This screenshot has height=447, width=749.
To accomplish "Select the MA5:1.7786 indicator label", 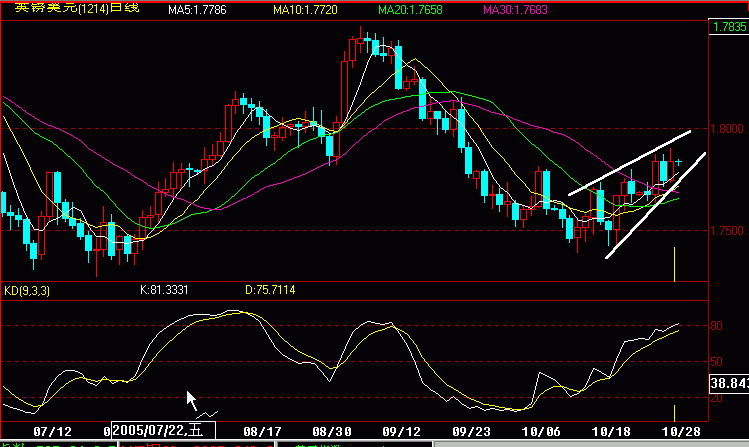I will [197, 10].
